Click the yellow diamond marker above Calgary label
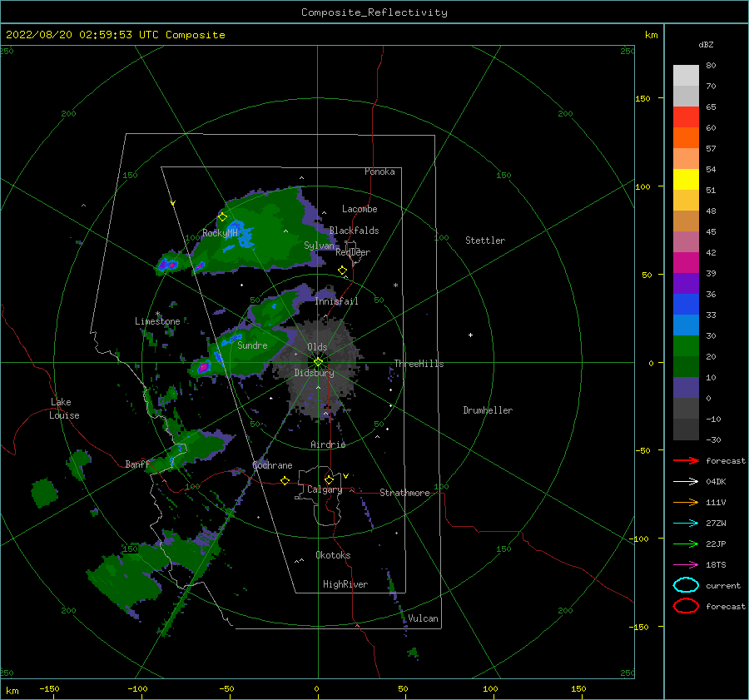Viewport: 749px width, 700px height. click(x=329, y=479)
